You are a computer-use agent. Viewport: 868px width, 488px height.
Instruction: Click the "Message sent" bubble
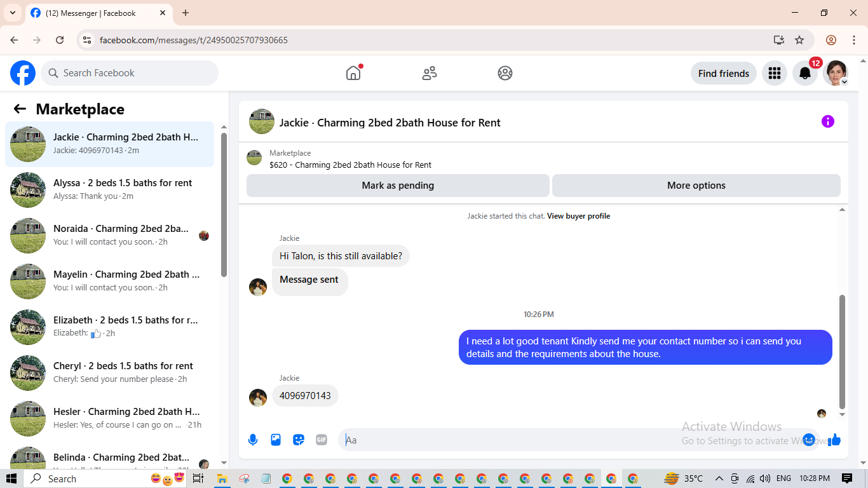pos(309,281)
